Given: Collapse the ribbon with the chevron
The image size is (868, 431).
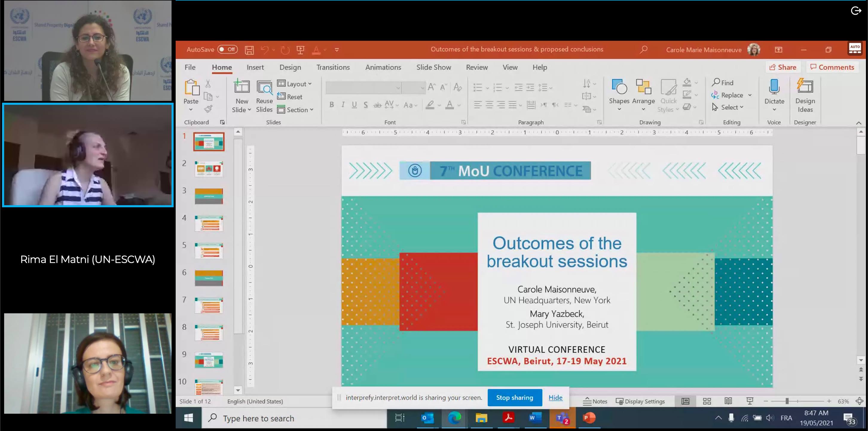Looking at the screenshot, I should coord(858,123).
